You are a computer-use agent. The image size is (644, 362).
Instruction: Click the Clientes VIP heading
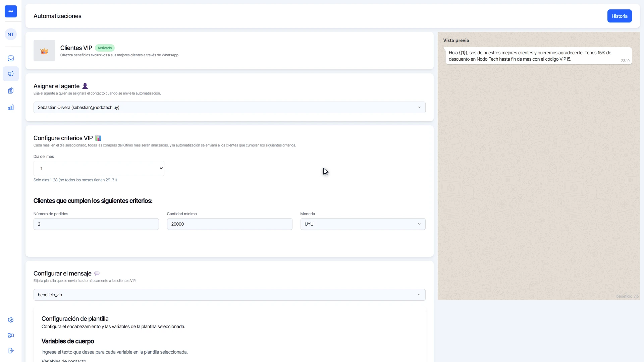pos(76,48)
